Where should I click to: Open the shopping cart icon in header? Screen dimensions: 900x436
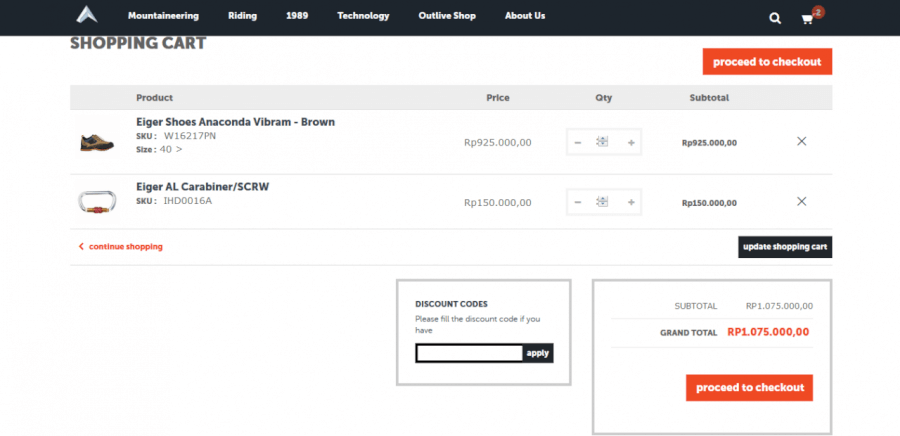click(x=808, y=18)
